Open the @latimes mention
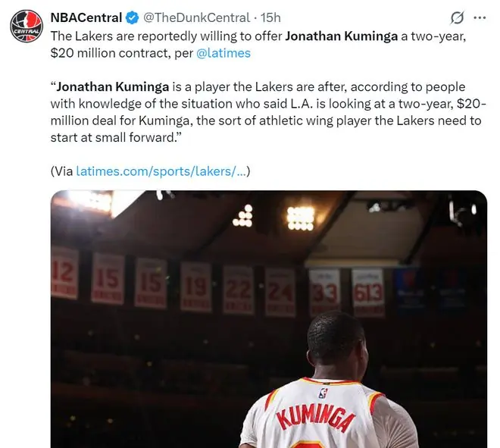 [223, 53]
